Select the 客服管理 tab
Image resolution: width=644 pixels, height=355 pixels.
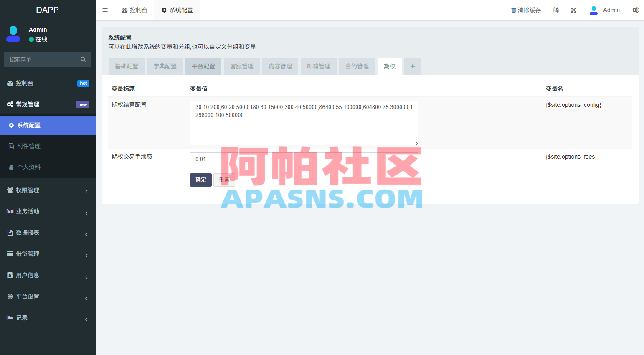pyautogui.click(x=242, y=66)
